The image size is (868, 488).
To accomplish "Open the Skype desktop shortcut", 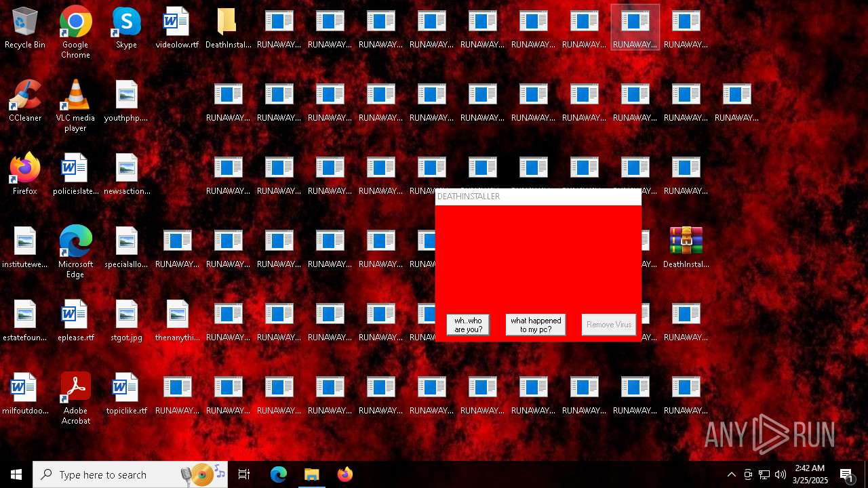I will click(126, 28).
